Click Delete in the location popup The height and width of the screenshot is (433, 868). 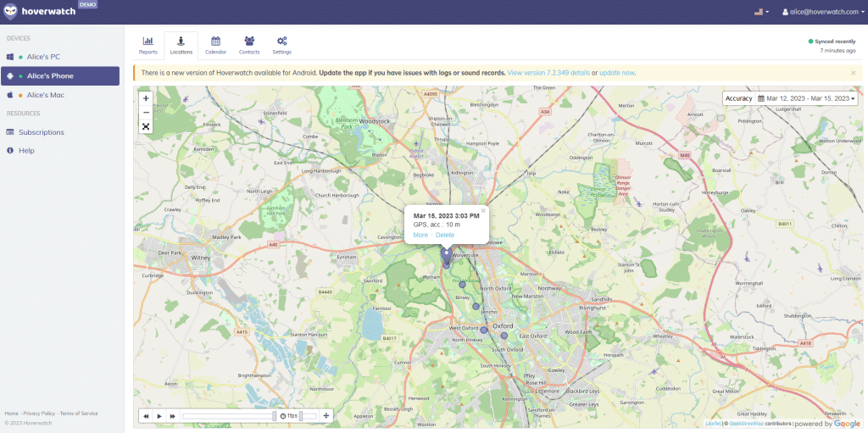point(445,236)
